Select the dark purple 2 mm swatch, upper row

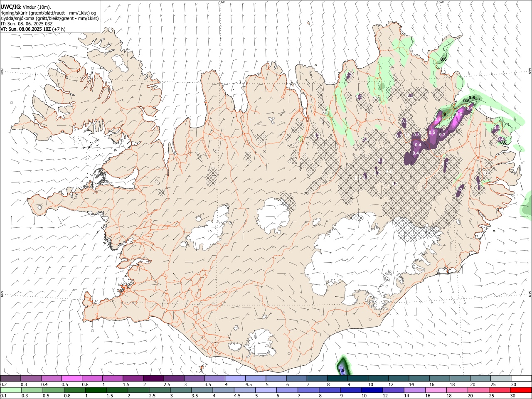(x=153, y=378)
